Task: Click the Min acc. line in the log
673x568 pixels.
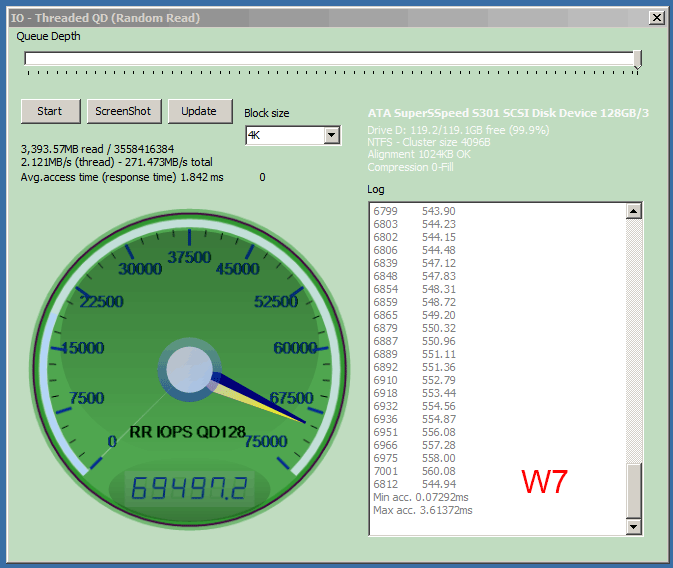Action: pyautogui.click(x=422, y=497)
